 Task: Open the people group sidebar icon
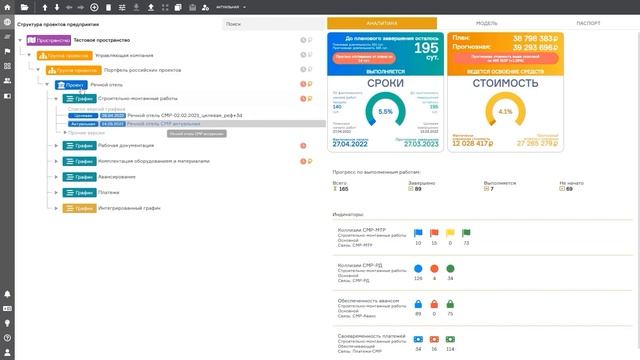click(7, 81)
